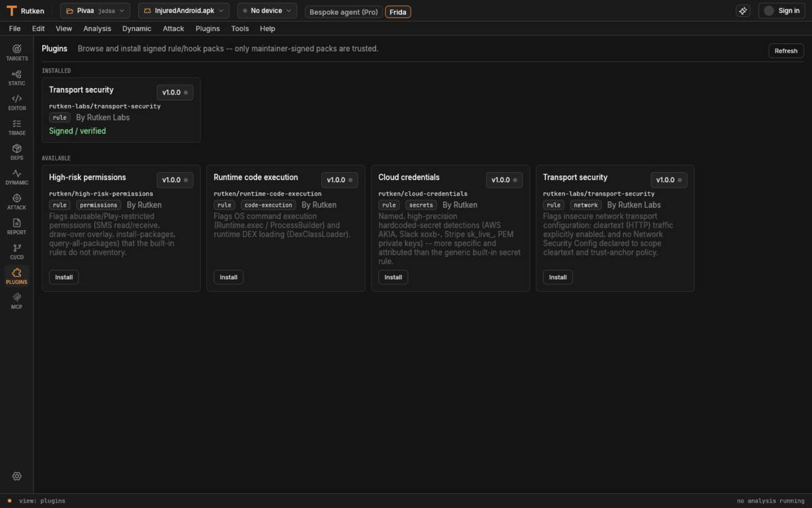The width and height of the screenshot is (812, 508).
Task: Open the InjuredAndroid.apk target dropdown
Action: [183, 11]
